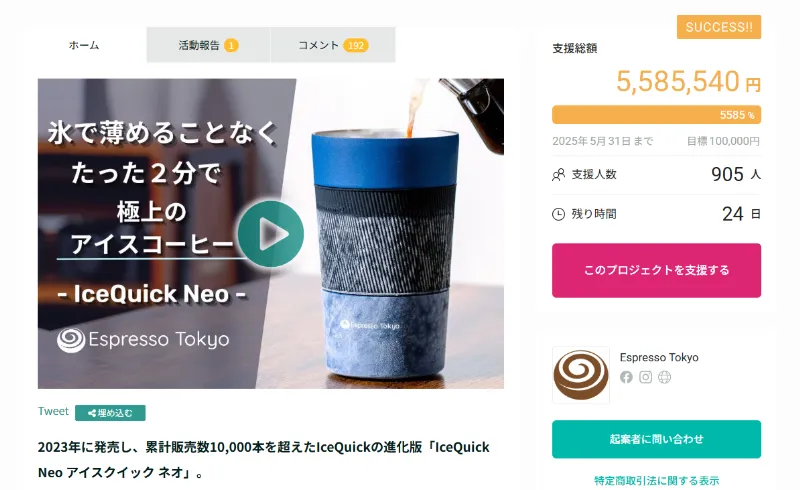This screenshot has width=800, height=490.
Task: Play the IceQuick Neo video
Action: pos(271,234)
